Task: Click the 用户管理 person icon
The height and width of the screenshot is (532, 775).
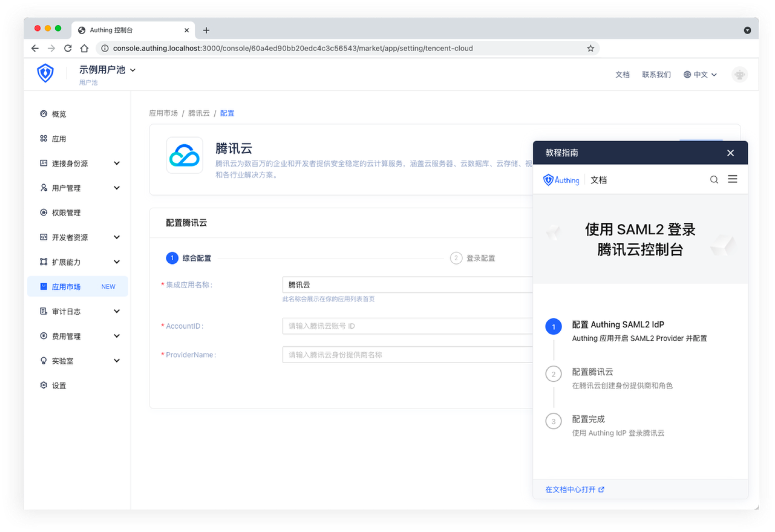Action: pyautogui.click(x=43, y=188)
